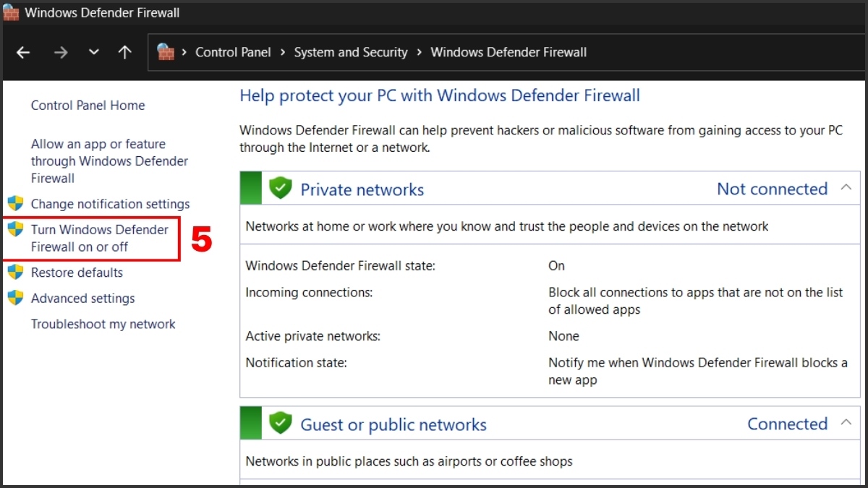Viewport: 868px width, 488px height.
Task: Click shield icon next to Restore defaults
Action: click(15, 273)
